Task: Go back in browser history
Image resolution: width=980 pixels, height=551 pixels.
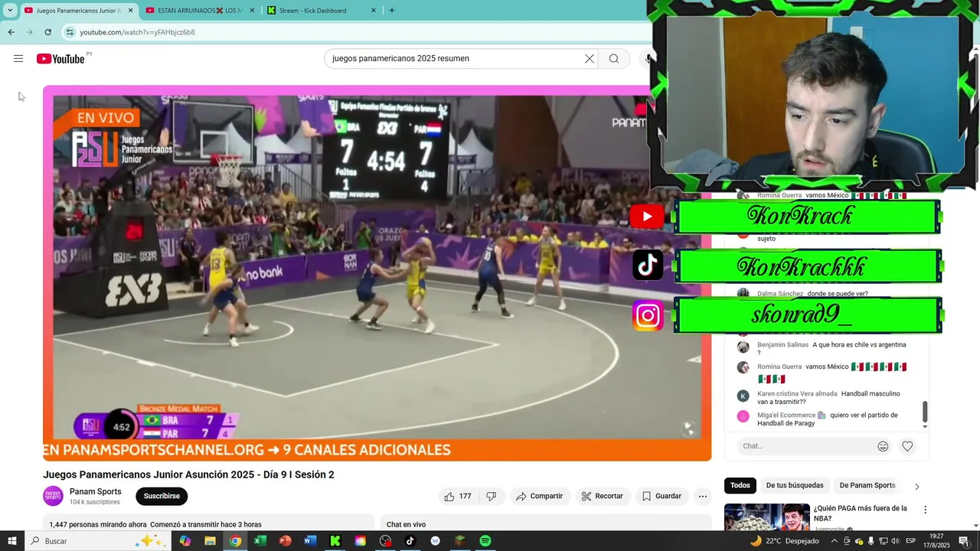Action: (11, 32)
